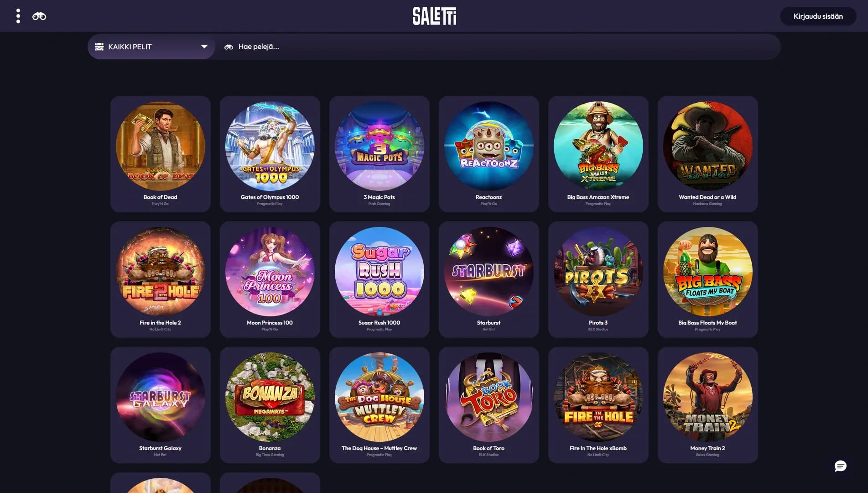Open Sugar Rush 1000 game
The height and width of the screenshot is (493, 868).
tap(379, 279)
